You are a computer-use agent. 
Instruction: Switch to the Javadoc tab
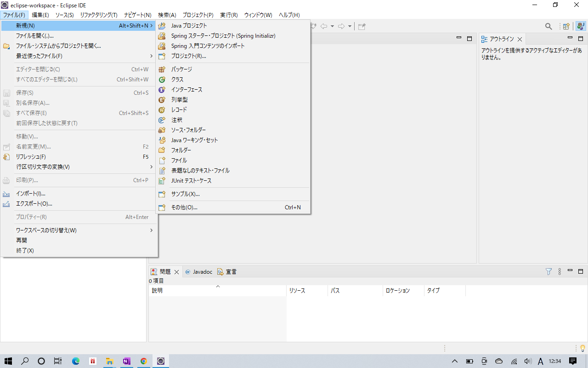point(198,272)
